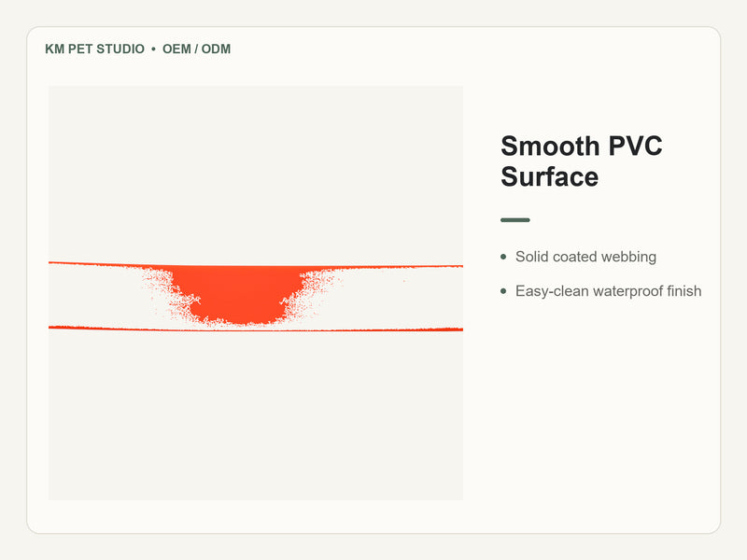The image size is (747, 560).
Task: Click the solid orange-red blob in the image
Action: (x=238, y=294)
